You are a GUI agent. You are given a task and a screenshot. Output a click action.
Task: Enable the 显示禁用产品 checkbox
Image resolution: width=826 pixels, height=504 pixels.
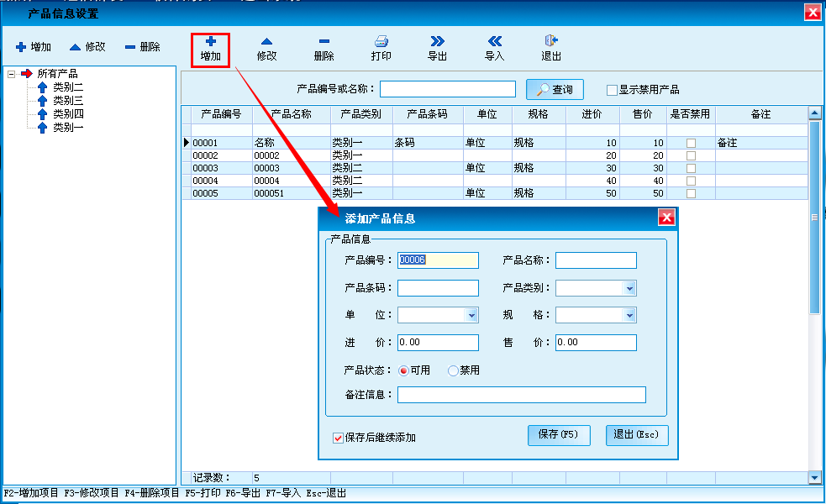tap(612, 90)
